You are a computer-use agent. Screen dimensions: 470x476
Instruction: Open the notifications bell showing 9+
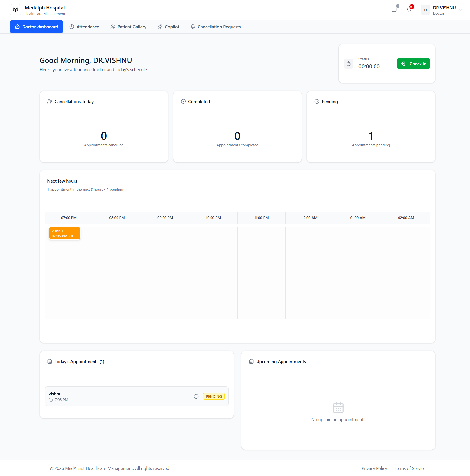pyautogui.click(x=409, y=10)
